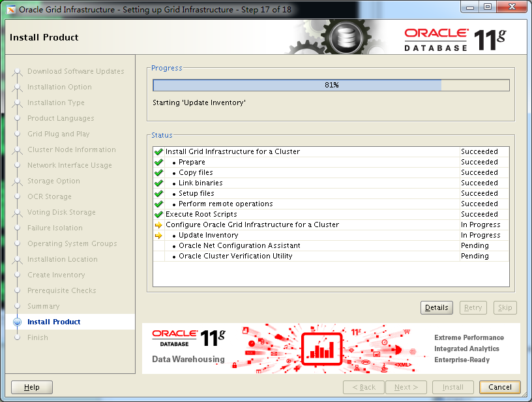Select Create Inventory step
This screenshot has width=532, height=402.
[56, 275]
